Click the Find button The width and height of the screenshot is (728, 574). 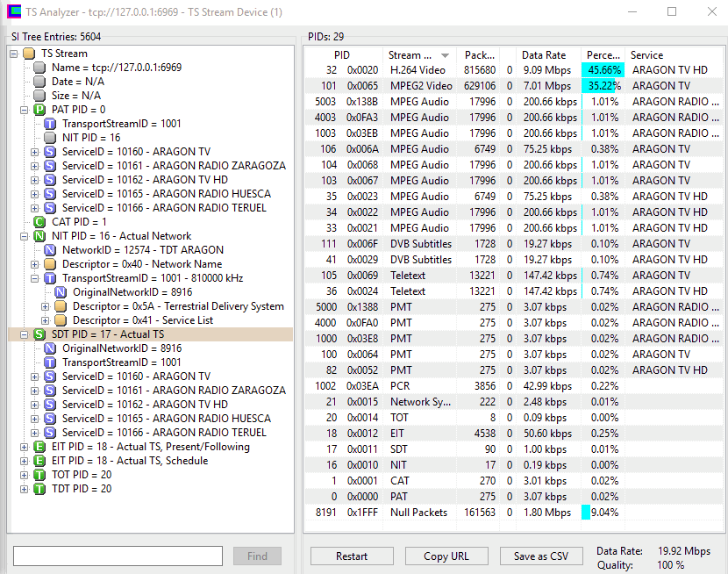[257, 556]
